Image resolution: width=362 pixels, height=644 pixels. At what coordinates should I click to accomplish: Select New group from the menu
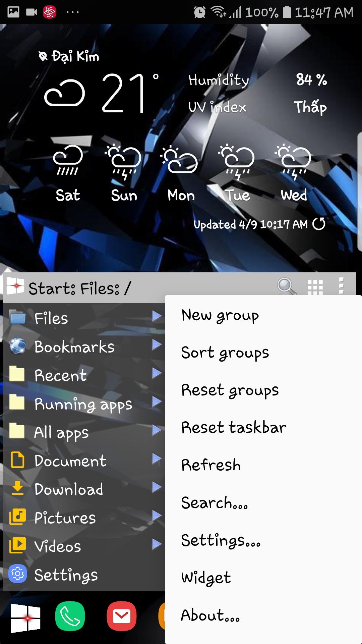[x=220, y=315]
